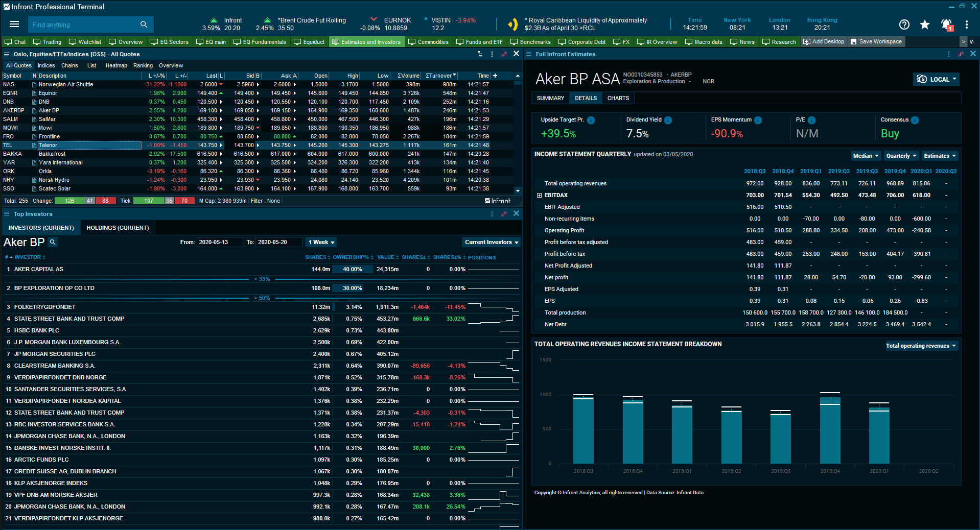Open the top-right three-dot options menu
Screen dimensions: 980x530
967,25
